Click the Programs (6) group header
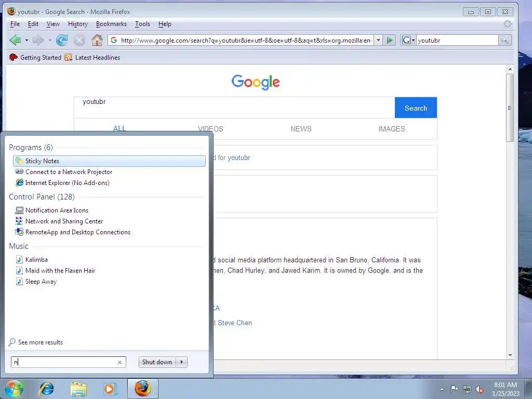Image resolution: width=532 pixels, height=399 pixels. pos(31,148)
